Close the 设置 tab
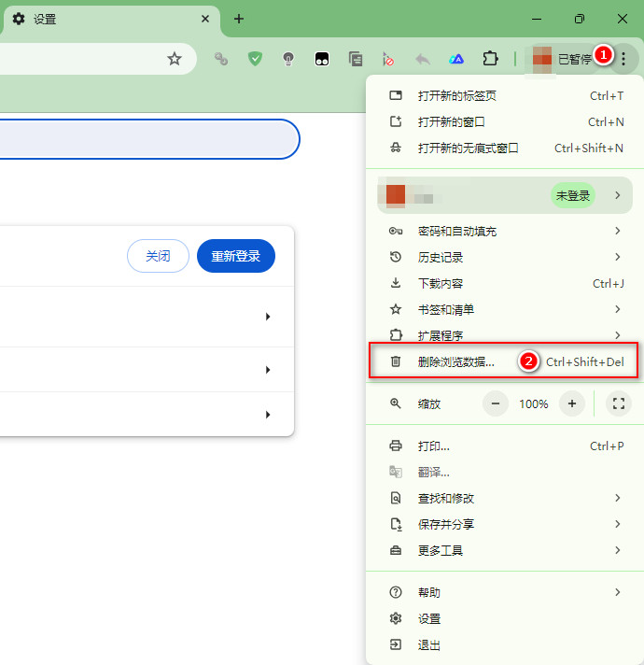The height and width of the screenshot is (665, 644). (205, 19)
